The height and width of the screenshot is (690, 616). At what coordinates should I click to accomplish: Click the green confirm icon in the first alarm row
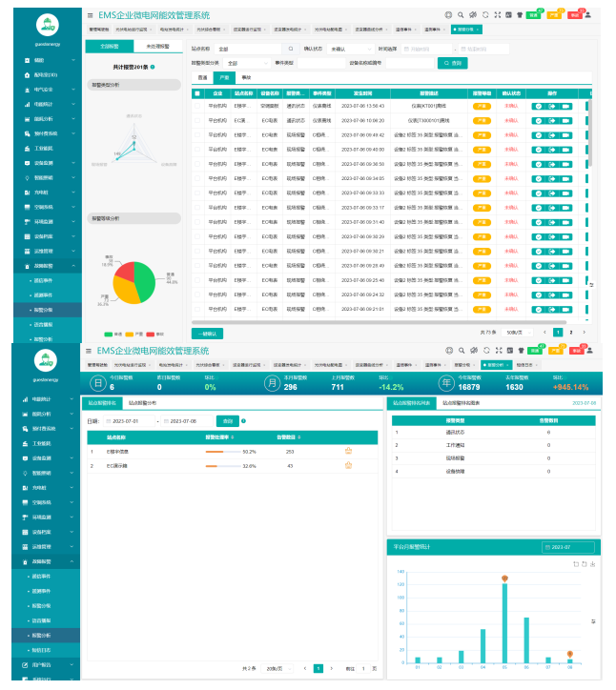click(x=539, y=105)
